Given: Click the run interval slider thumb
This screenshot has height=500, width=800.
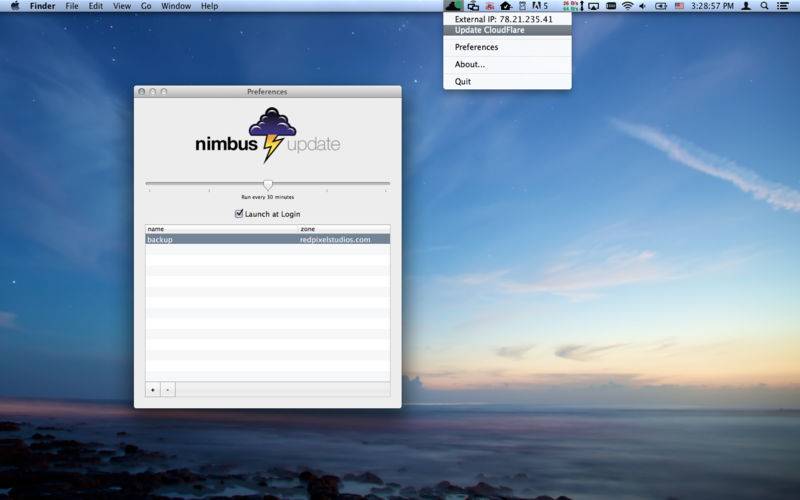Looking at the screenshot, I should tap(268, 184).
